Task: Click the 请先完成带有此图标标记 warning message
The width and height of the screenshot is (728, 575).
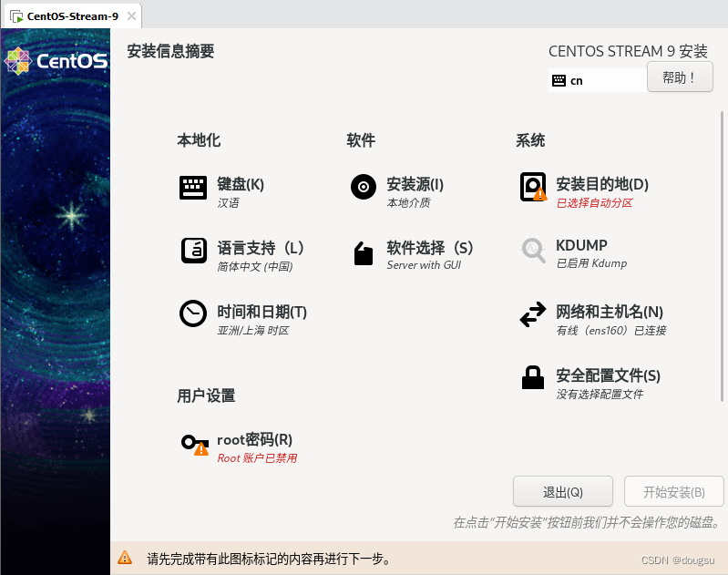Action: click(x=269, y=559)
